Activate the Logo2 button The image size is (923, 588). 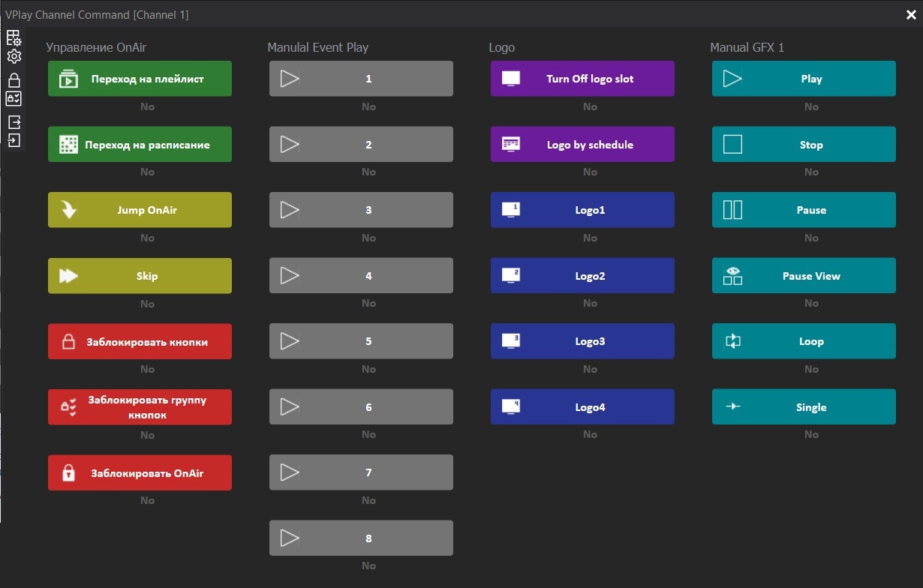582,276
